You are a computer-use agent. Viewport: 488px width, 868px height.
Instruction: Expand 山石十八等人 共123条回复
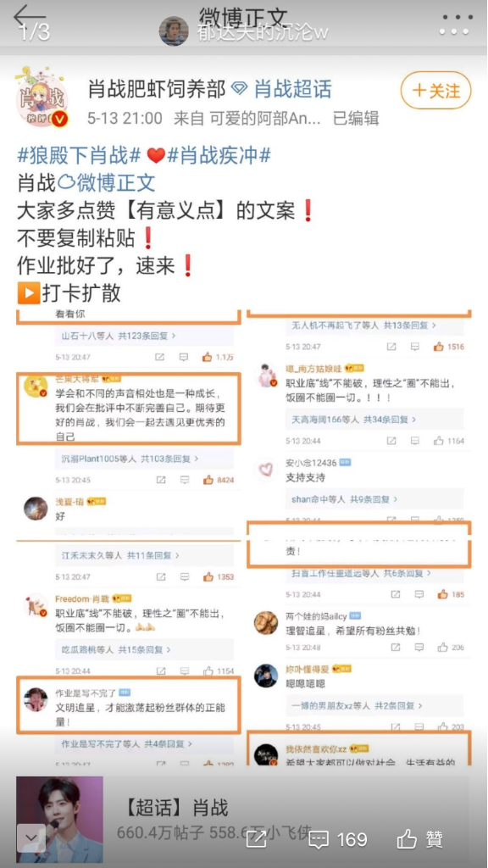[x=119, y=336]
